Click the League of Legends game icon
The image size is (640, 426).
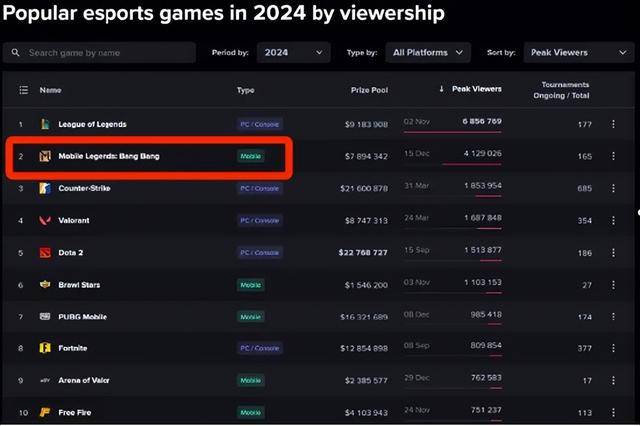[x=45, y=124]
